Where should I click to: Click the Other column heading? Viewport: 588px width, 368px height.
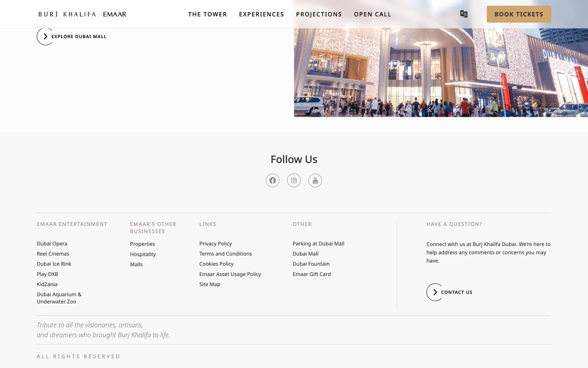click(x=302, y=224)
